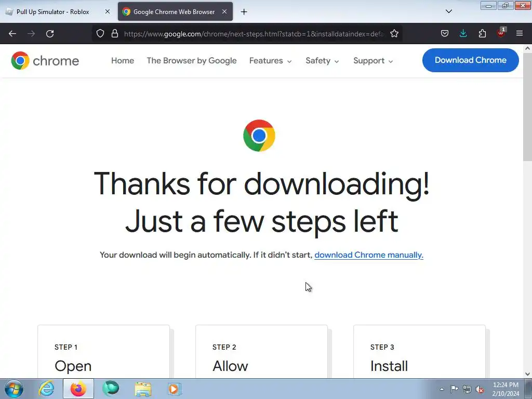Select the Google Chrome Web Browser tab
This screenshot has width=532, height=399.
click(x=175, y=11)
